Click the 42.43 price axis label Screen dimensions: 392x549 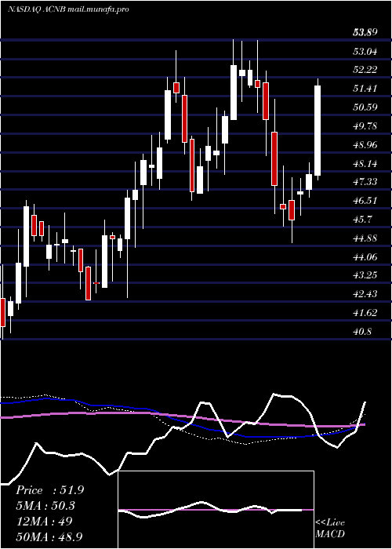coord(365,294)
